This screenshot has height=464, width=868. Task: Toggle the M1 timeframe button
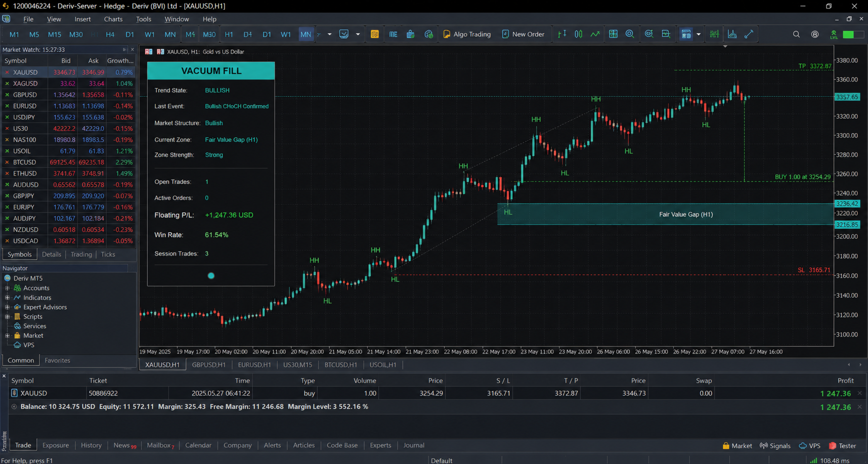tap(14, 34)
